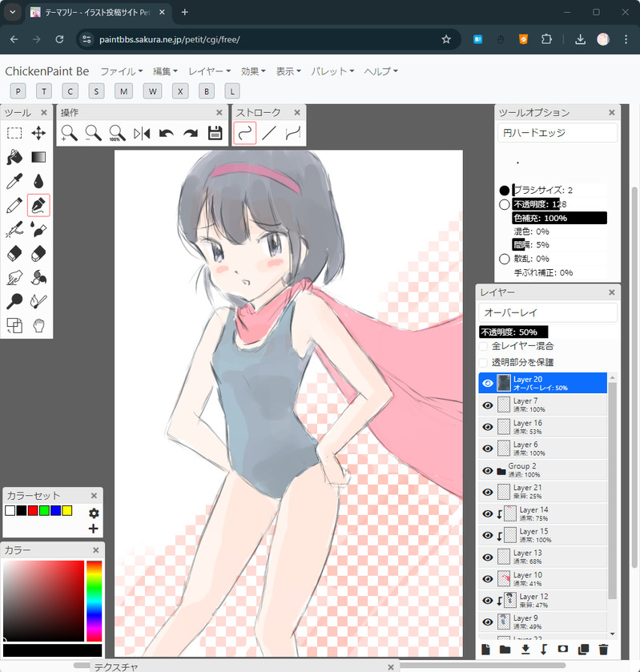The height and width of the screenshot is (672, 640).
Task: Select the paint bucket fill tool
Action: (14, 157)
